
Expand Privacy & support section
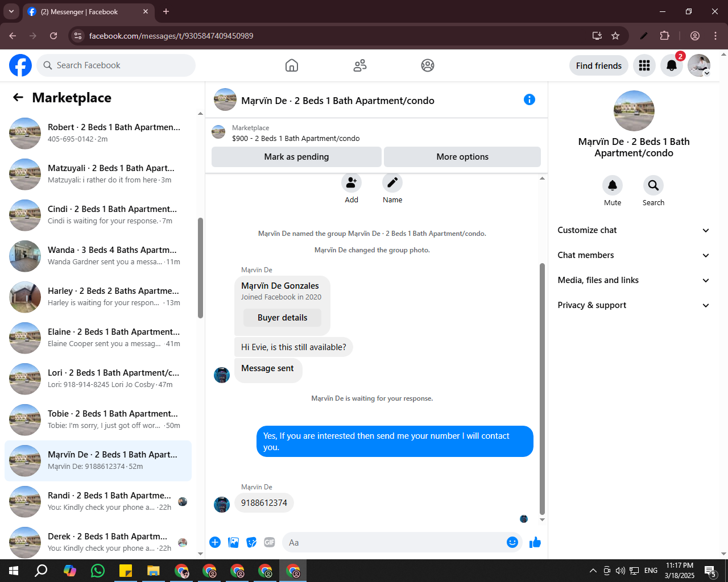[x=634, y=305]
